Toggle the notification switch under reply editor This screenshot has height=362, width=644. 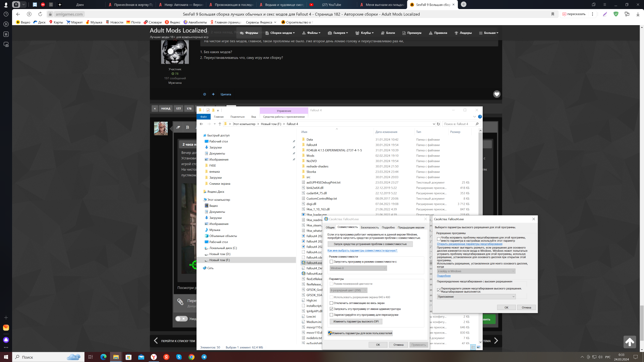click(181, 319)
